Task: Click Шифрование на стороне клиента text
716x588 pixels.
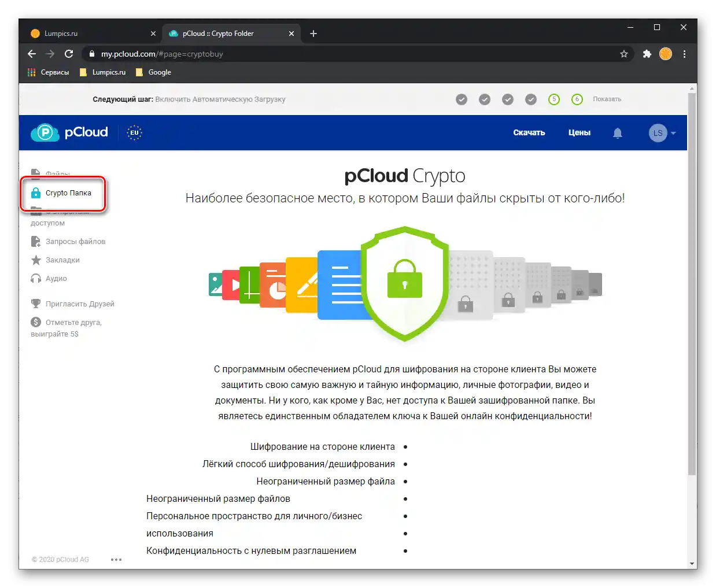Action: click(x=323, y=447)
